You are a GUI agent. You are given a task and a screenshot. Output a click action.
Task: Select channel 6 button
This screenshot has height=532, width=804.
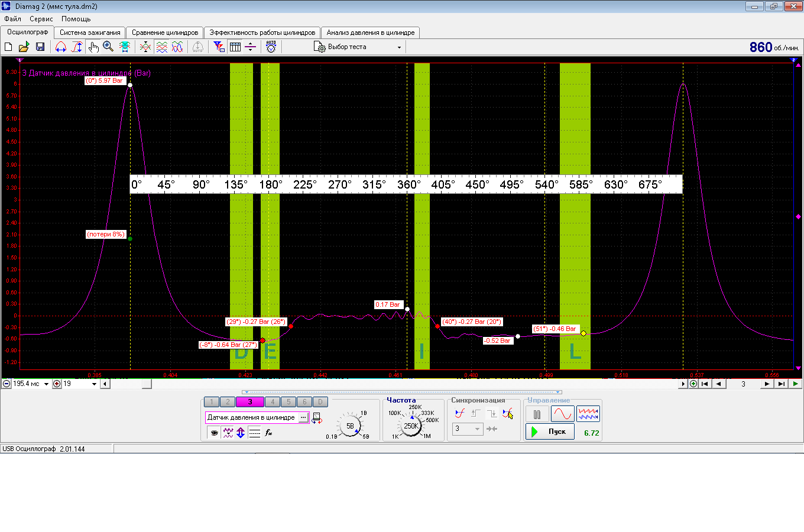click(304, 402)
